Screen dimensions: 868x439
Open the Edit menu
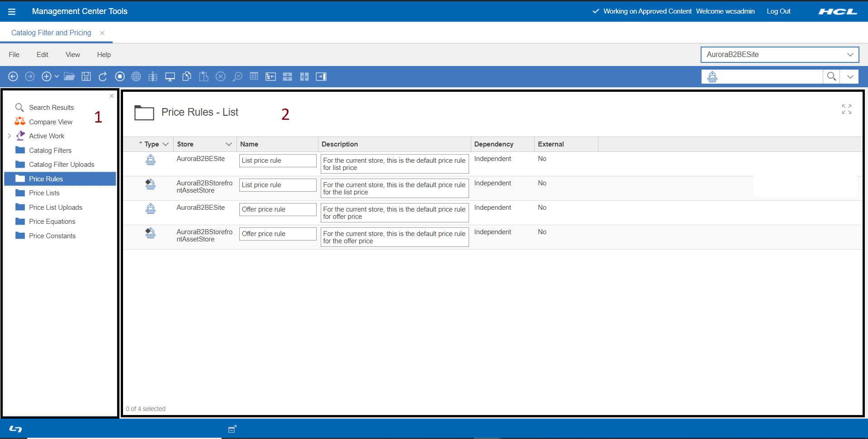(x=43, y=55)
